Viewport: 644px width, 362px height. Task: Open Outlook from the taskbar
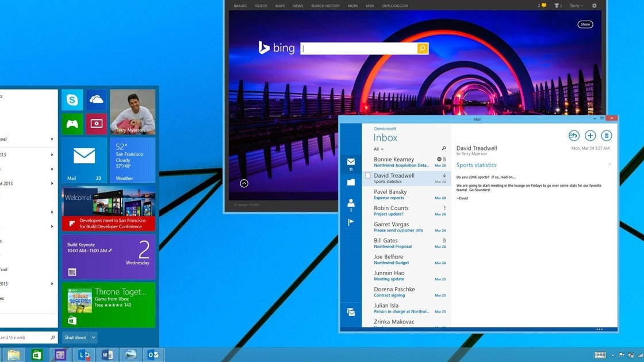pyautogui.click(x=154, y=355)
